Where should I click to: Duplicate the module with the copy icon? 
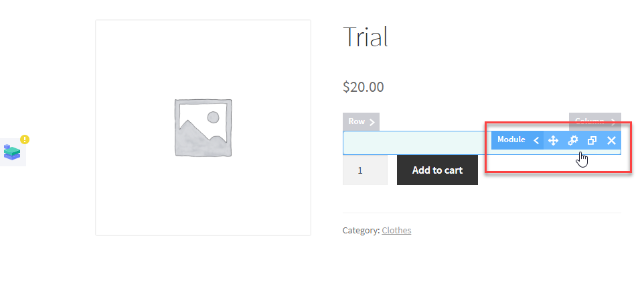[592, 141]
